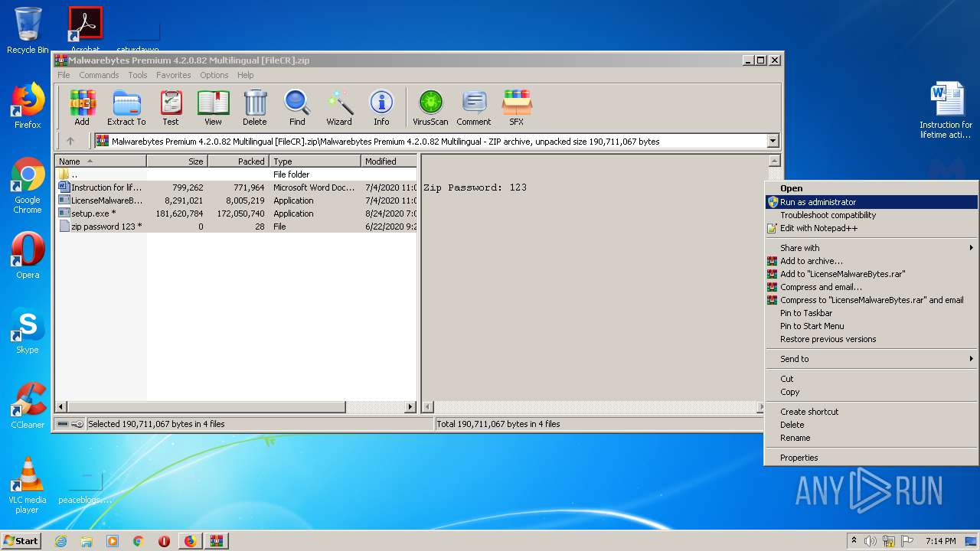The width and height of the screenshot is (980, 551).
Task: Select the zip password 123 file
Action: [237, 227]
